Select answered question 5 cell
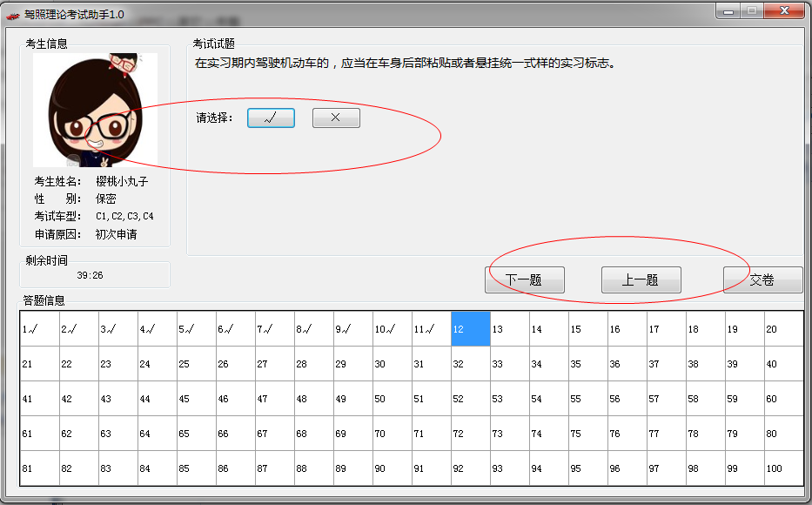Image resolution: width=812 pixels, height=505 pixels. [x=197, y=329]
